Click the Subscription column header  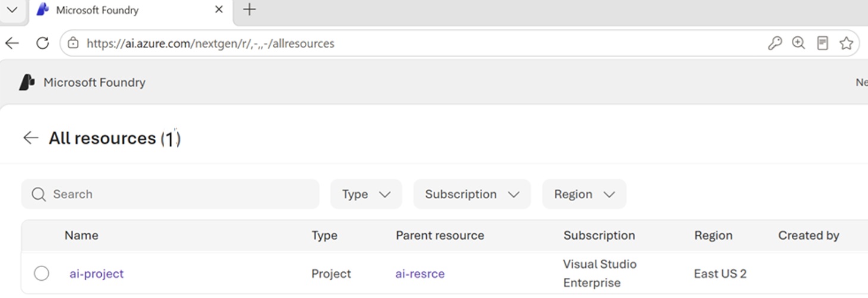coord(600,236)
